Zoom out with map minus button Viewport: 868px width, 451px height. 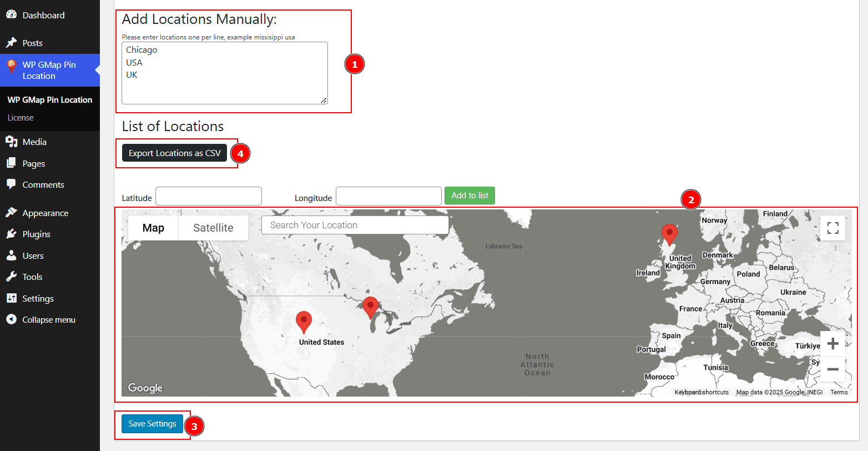pyautogui.click(x=832, y=369)
